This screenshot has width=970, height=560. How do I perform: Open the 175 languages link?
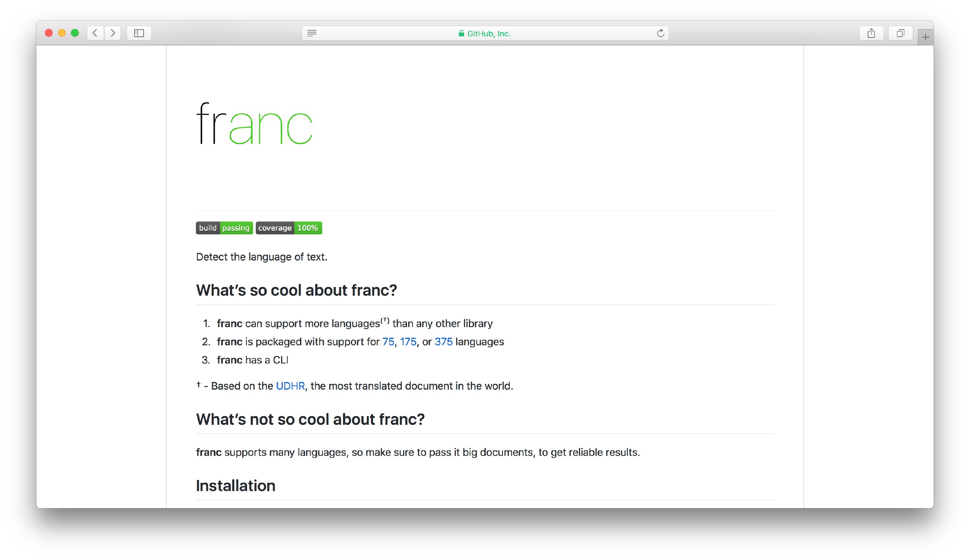(x=408, y=342)
